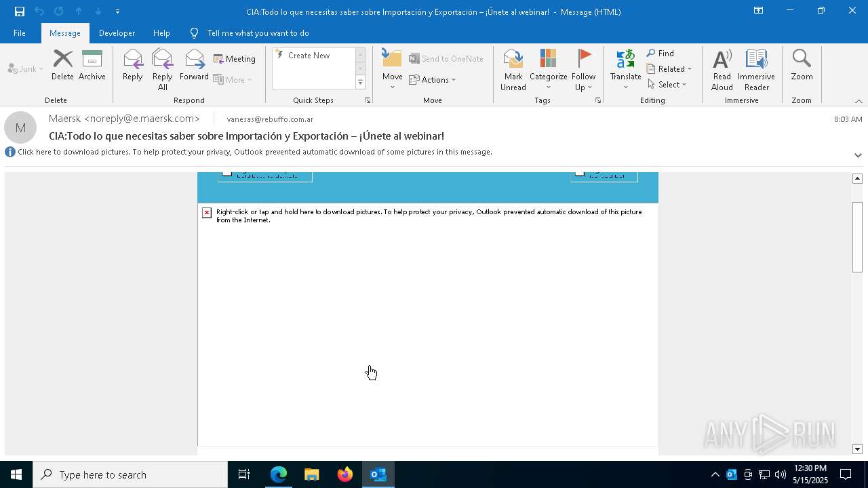
Task: Delete this message
Action: pos(62,66)
